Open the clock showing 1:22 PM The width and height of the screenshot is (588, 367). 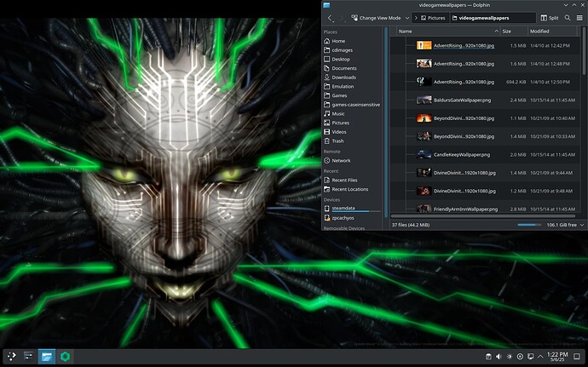click(557, 357)
